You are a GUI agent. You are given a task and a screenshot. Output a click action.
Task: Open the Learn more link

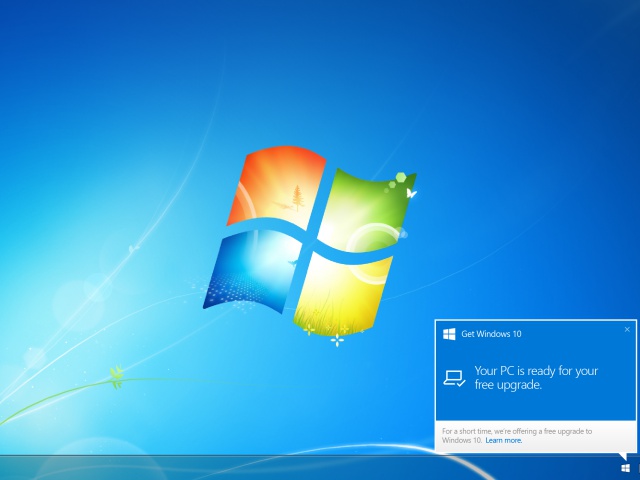point(504,440)
